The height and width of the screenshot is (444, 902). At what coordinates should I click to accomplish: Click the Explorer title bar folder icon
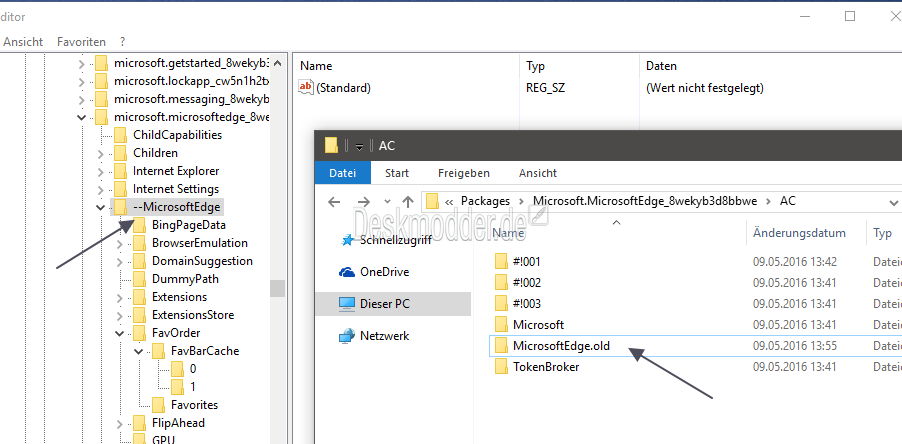pyautogui.click(x=331, y=145)
